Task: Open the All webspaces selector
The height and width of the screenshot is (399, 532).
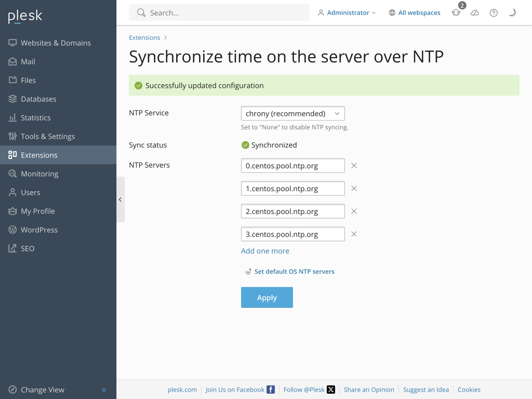Action: tap(415, 12)
